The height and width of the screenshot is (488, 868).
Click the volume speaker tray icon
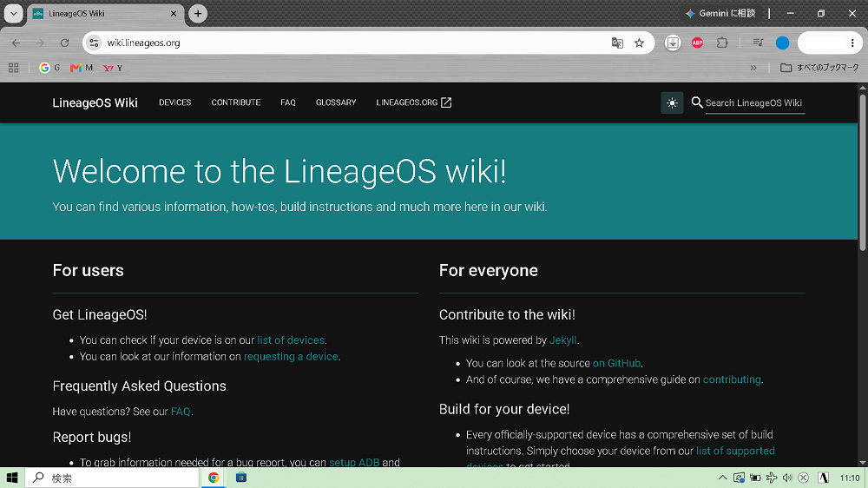[x=787, y=478]
